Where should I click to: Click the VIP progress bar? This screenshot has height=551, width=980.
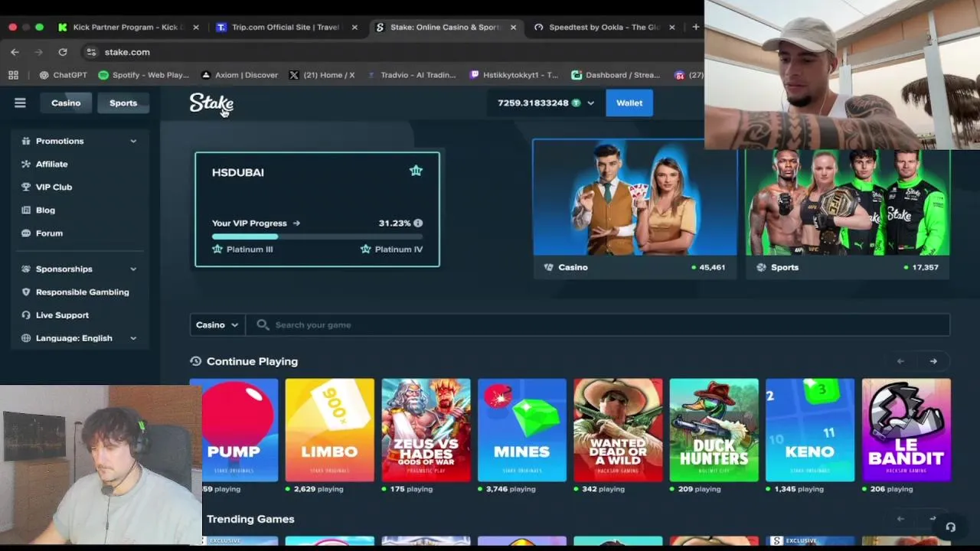coord(317,236)
